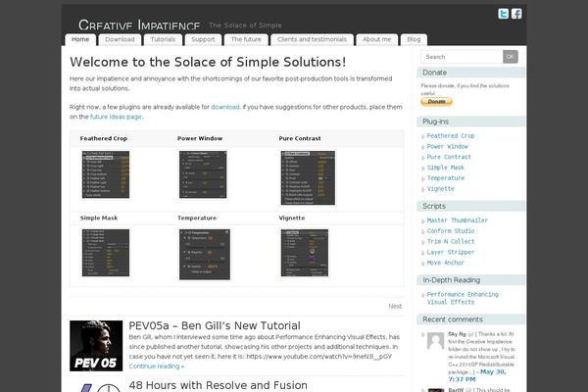
Task: Open the Trim N Collect script link
Action: [451, 241]
